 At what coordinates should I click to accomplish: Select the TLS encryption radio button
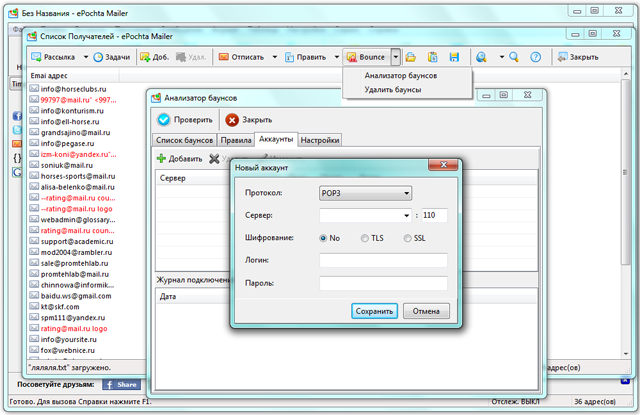(x=365, y=238)
